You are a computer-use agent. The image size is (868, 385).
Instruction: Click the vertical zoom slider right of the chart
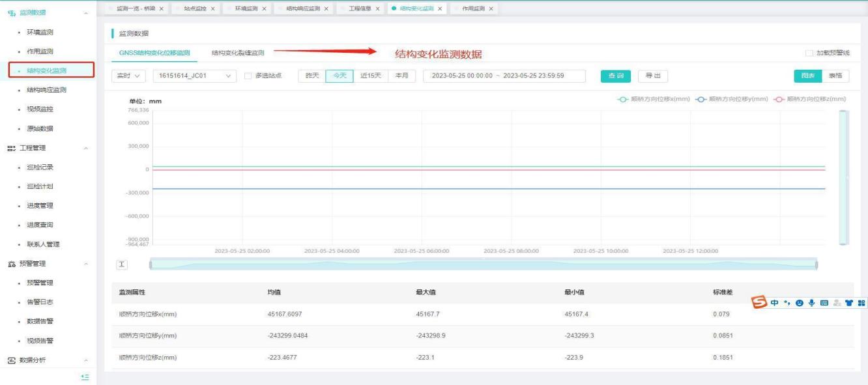(844, 176)
